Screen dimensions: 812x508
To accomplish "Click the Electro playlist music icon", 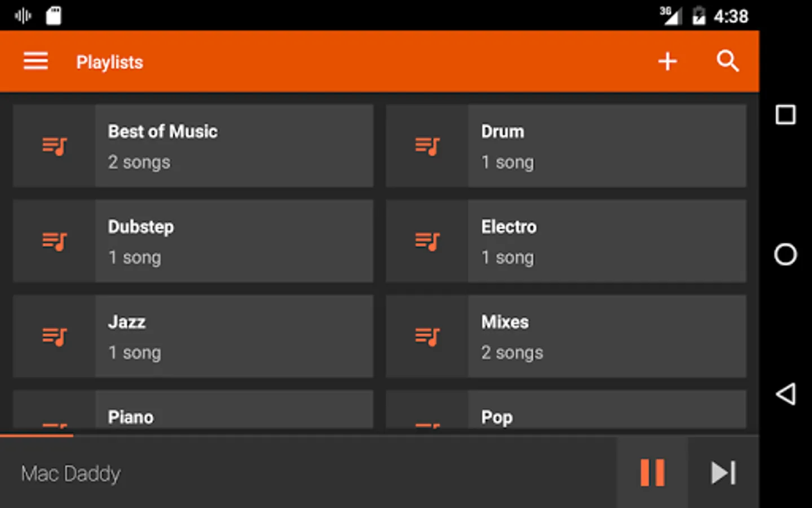I will pos(427,241).
